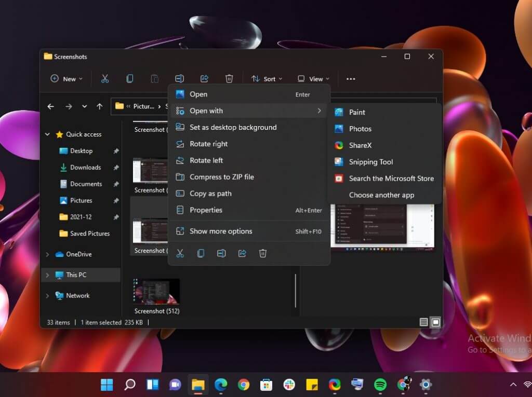Image resolution: width=532 pixels, height=397 pixels.
Task: Click the Copy icon in Explorer toolbar
Action: tap(129, 79)
